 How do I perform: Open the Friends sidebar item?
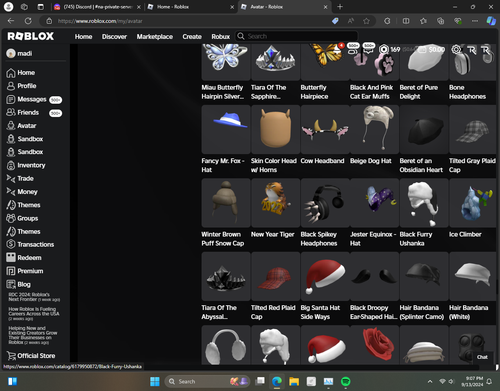coord(34,113)
